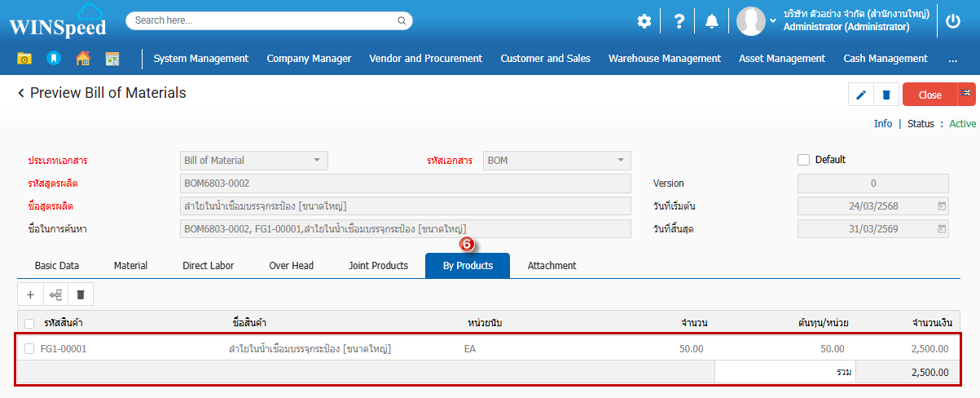Toggle the select-all checkbox in table header
Screen dimensions: 980x398
pyautogui.click(x=29, y=323)
